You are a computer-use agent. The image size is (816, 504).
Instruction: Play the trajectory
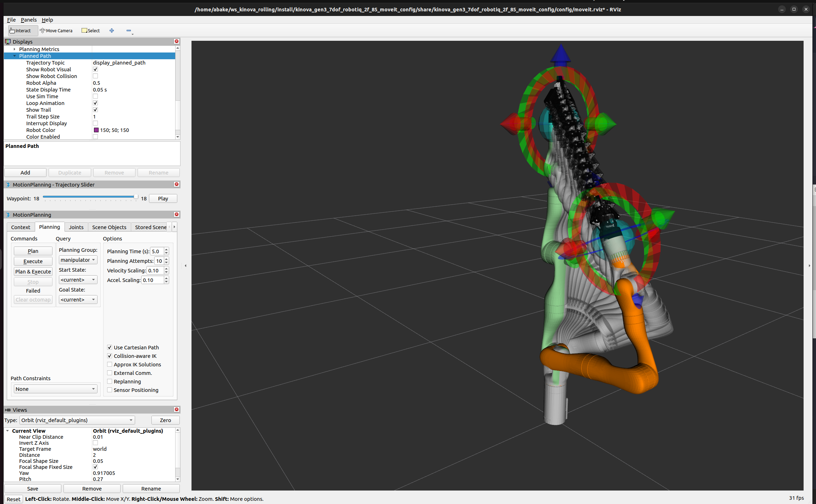[163, 199]
